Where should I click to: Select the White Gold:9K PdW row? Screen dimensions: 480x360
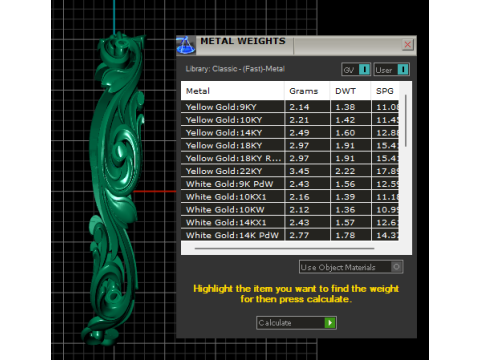(x=290, y=184)
